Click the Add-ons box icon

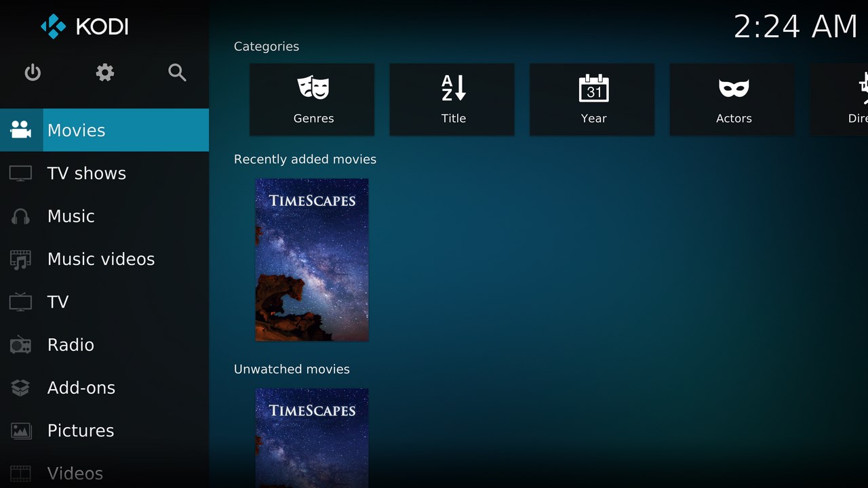pyautogui.click(x=20, y=388)
